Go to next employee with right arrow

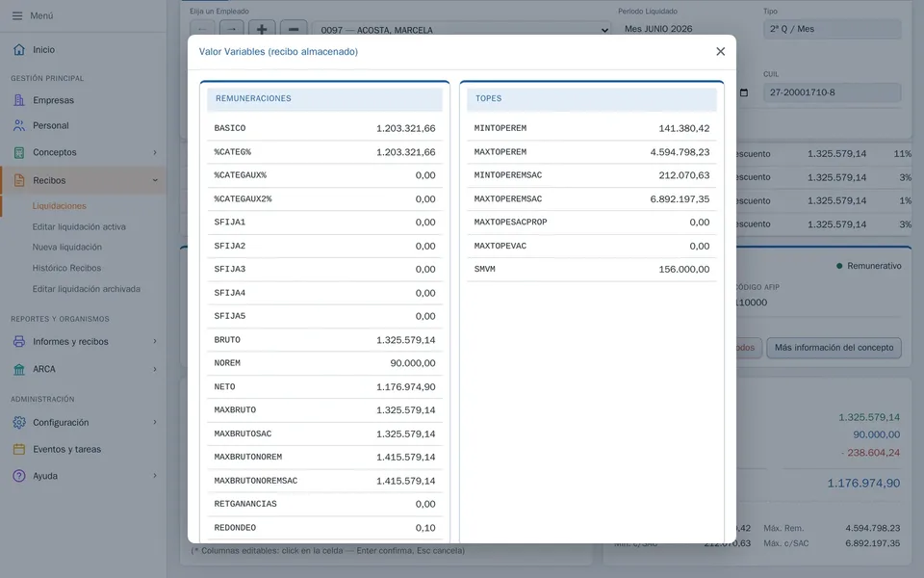232,29
